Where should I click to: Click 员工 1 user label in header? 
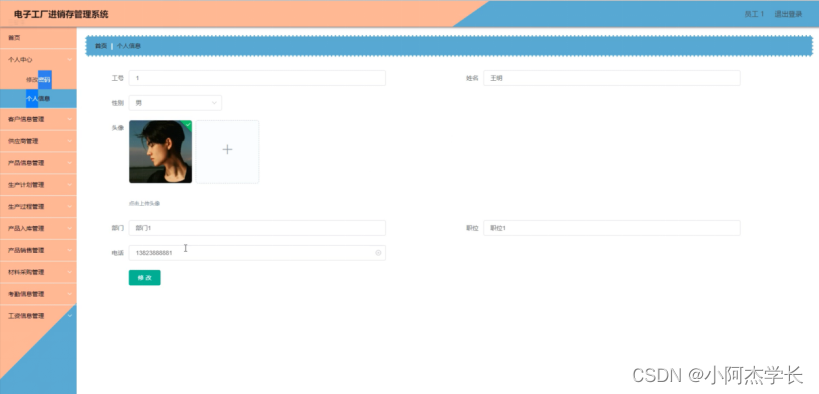coord(754,15)
